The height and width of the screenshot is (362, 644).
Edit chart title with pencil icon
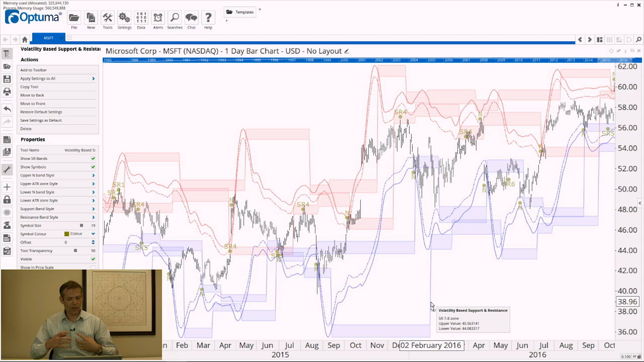click(x=347, y=51)
